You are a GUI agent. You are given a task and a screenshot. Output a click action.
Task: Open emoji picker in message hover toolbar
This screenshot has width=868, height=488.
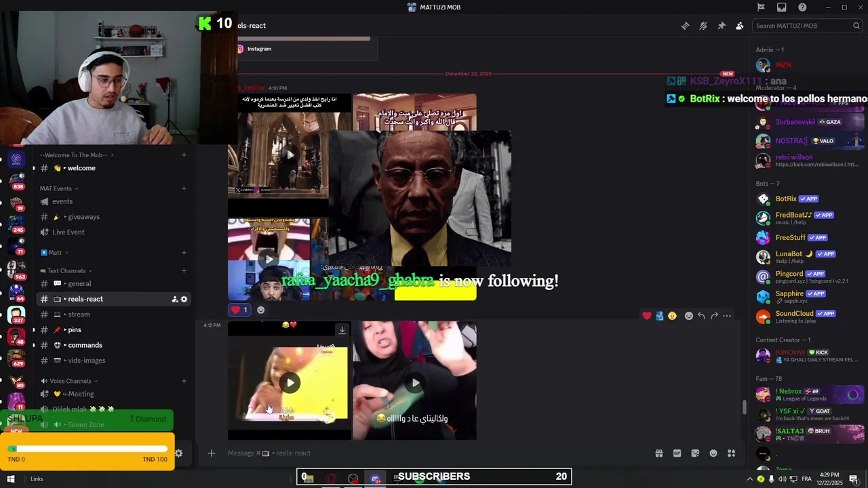tap(689, 316)
